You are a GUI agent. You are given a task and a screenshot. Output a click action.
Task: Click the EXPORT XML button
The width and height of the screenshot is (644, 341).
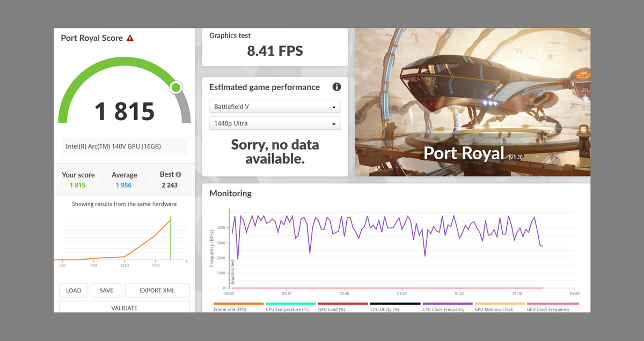tap(157, 291)
